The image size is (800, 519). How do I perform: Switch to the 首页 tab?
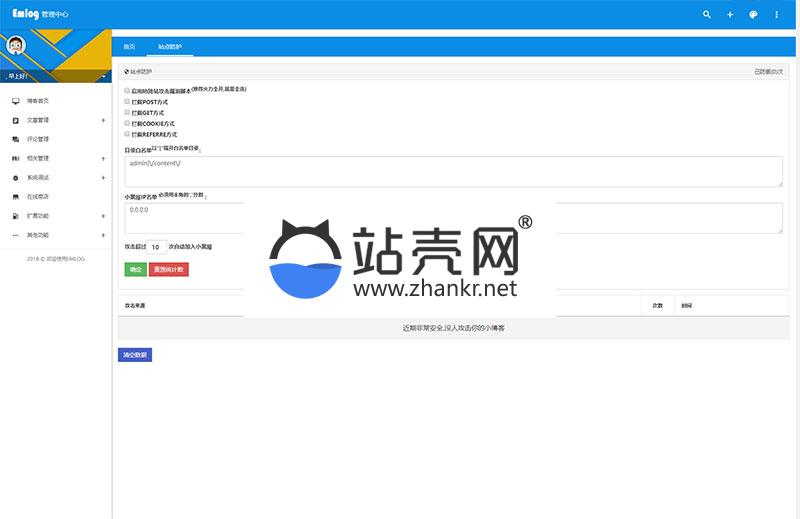click(x=129, y=47)
